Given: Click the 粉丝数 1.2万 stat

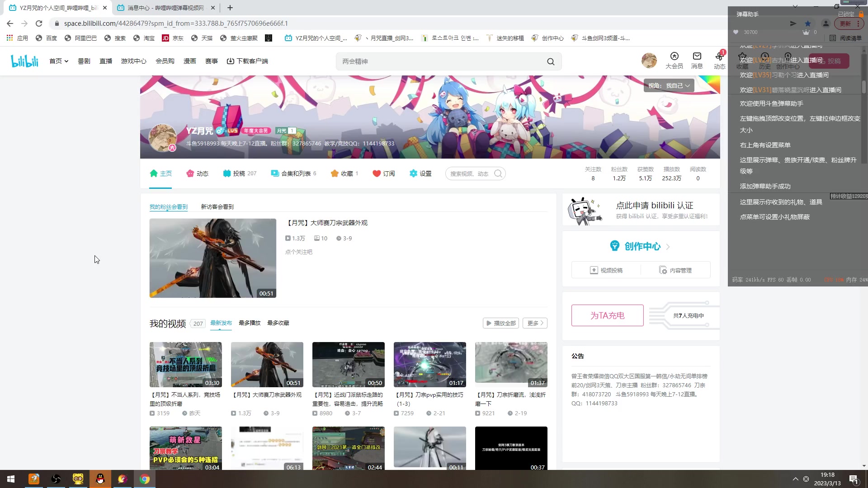Looking at the screenshot, I should tap(619, 174).
